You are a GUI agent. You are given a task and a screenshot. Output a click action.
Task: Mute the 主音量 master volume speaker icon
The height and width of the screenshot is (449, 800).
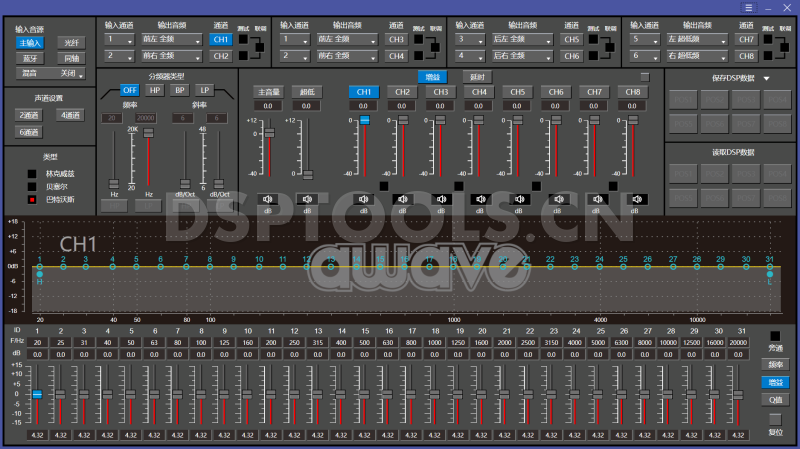tap(268, 198)
